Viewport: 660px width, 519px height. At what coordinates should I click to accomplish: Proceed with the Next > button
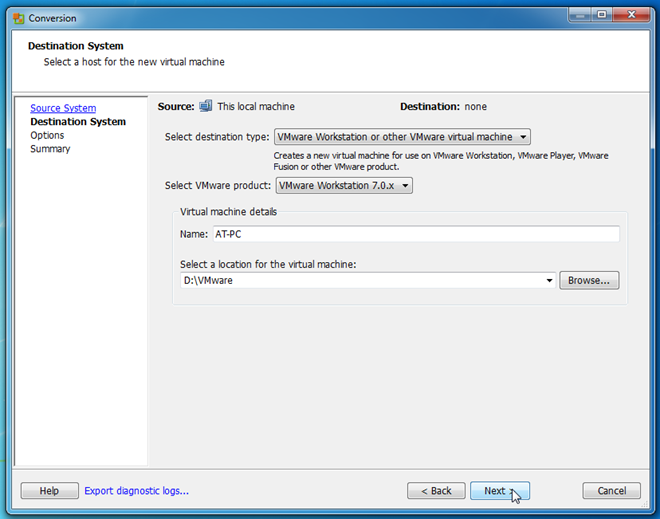coord(500,491)
